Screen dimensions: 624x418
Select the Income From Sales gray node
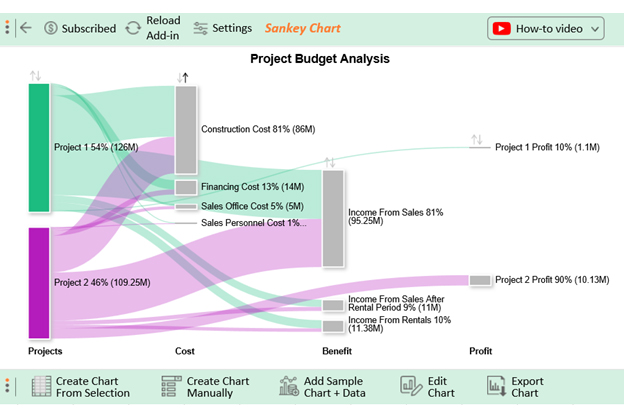pyautogui.click(x=333, y=219)
